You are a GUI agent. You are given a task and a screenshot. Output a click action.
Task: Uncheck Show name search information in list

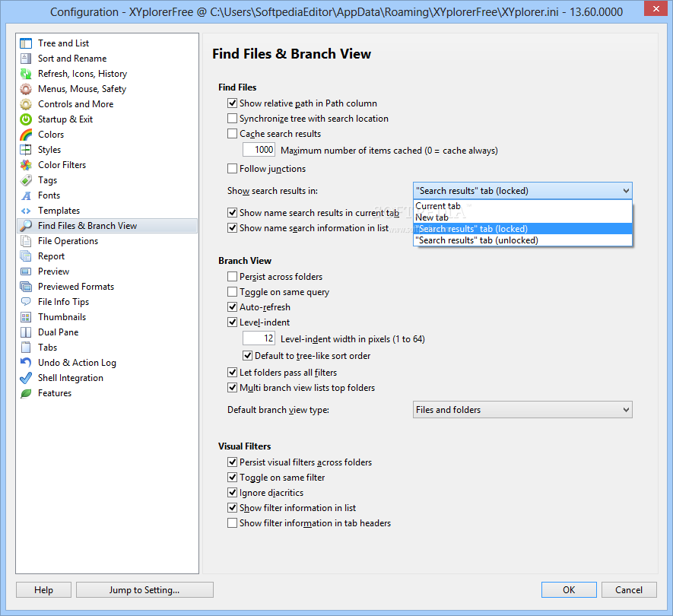pos(232,228)
